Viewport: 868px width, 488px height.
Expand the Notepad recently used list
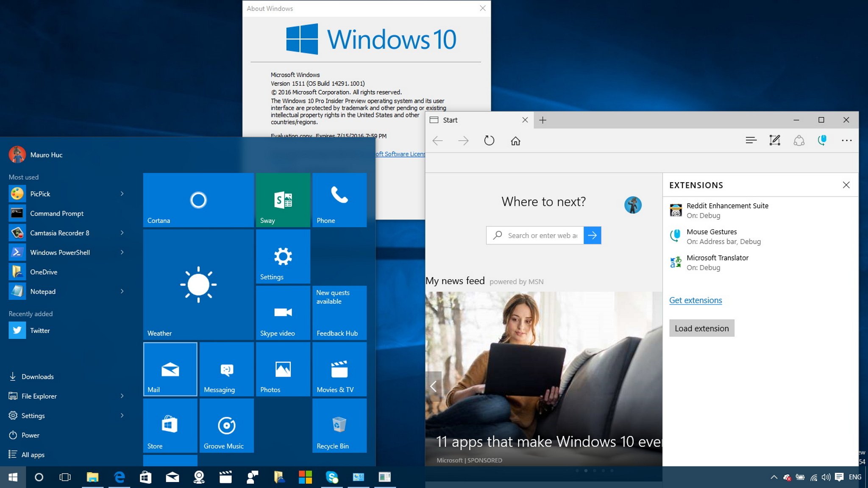tap(122, 291)
